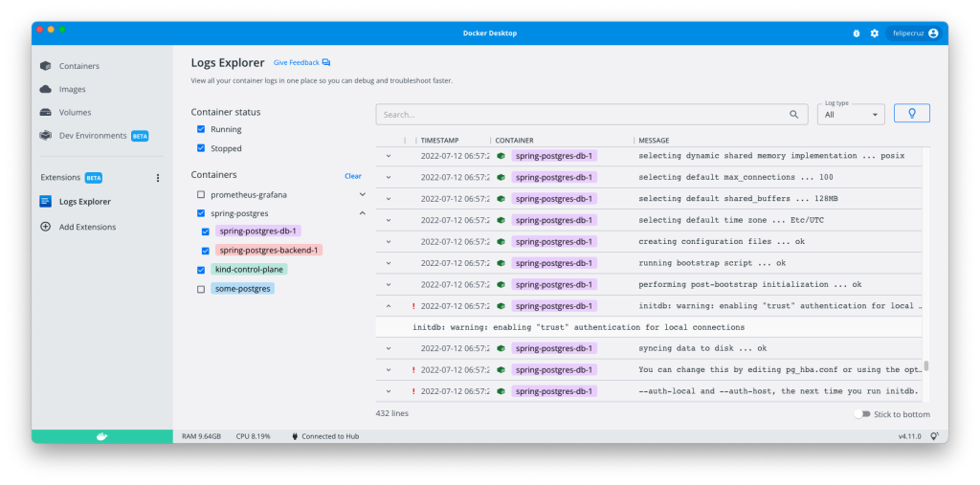Click the Give Feedback chat icon
The height and width of the screenshot is (485, 980).
[x=326, y=62]
